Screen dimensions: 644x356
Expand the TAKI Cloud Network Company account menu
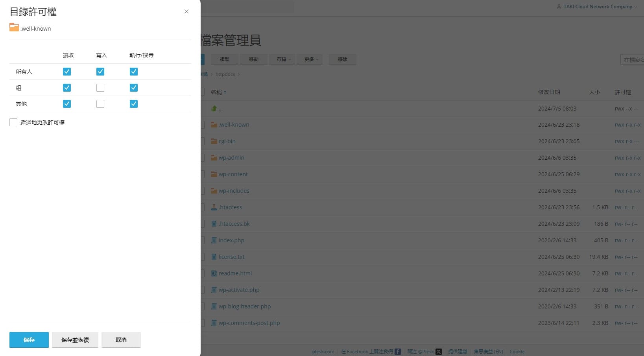598,6
